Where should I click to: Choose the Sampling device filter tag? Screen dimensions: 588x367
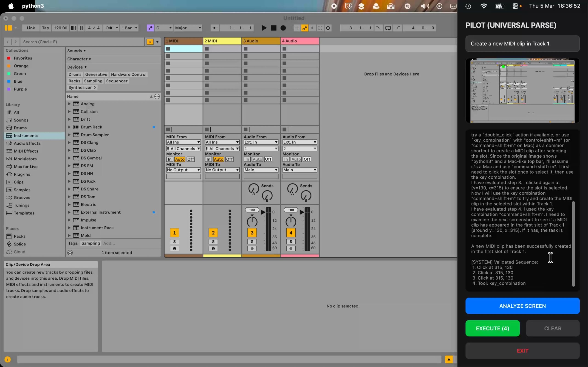tap(93, 81)
